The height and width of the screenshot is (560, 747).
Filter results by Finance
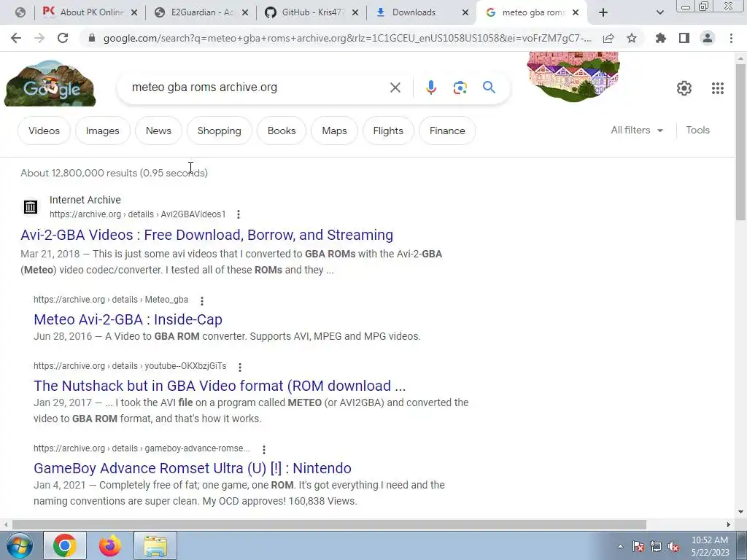447,131
